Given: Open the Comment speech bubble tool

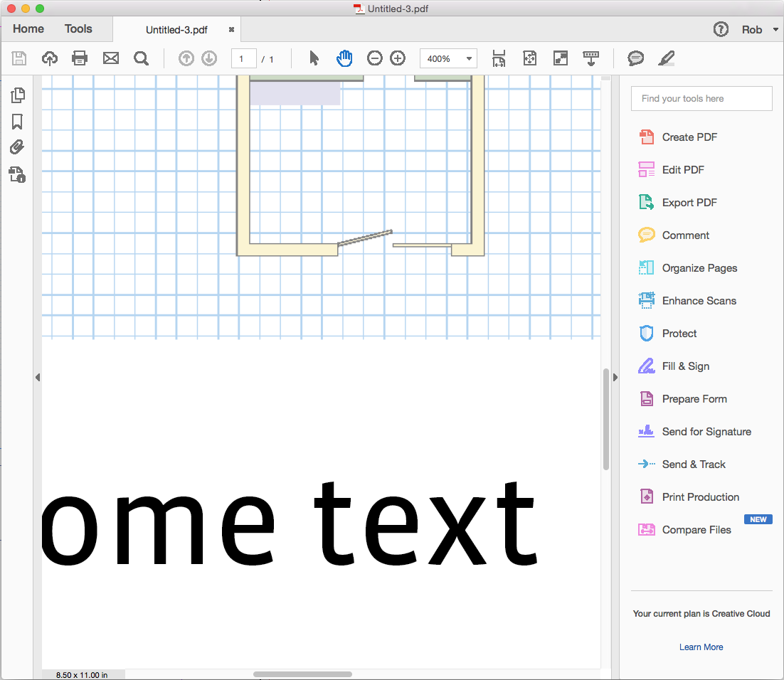Looking at the screenshot, I should (635, 58).
